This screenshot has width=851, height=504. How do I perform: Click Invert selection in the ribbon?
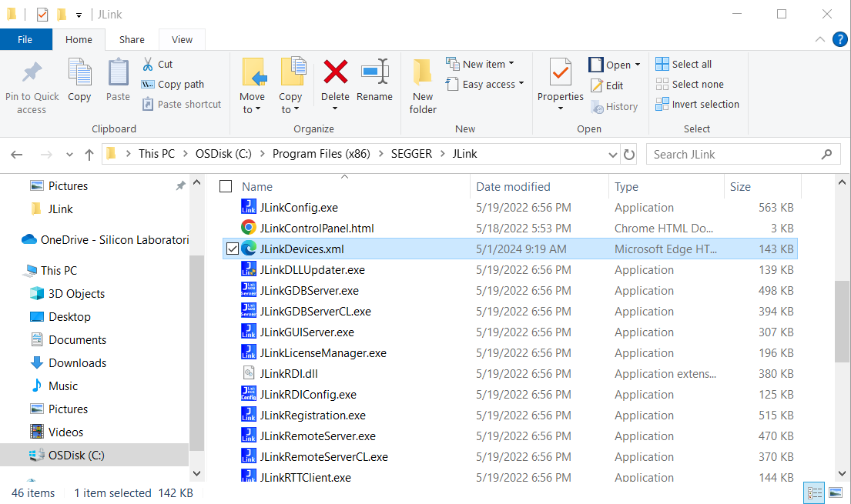(x=698, y=104)
